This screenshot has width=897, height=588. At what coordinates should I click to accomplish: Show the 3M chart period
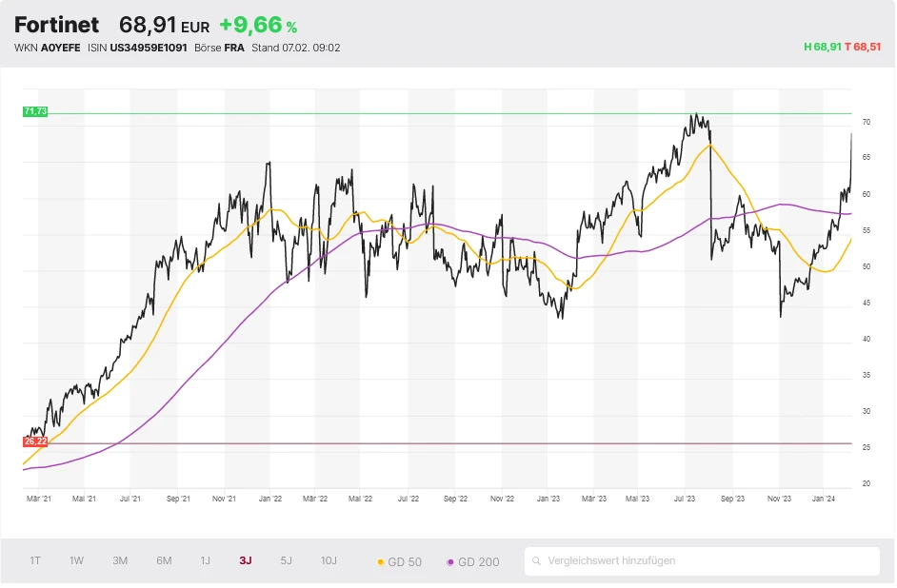(x=120, y=560)
